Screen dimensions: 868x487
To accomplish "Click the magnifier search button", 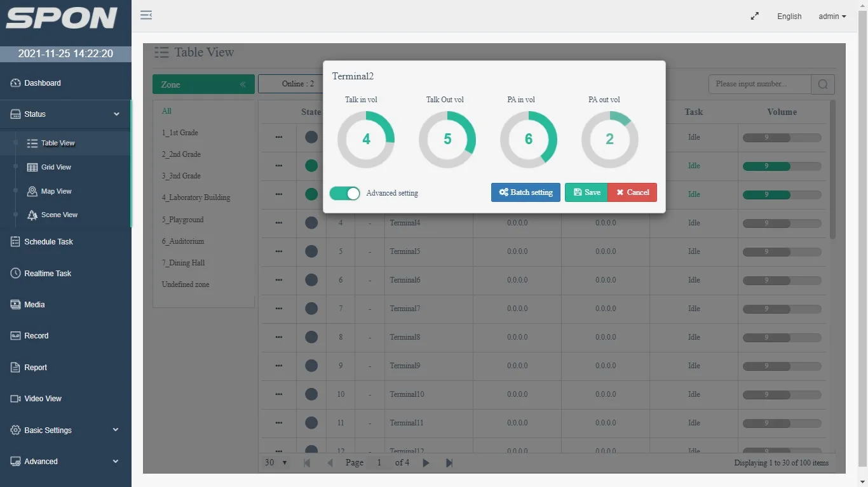I will click(x=823, y=84).
